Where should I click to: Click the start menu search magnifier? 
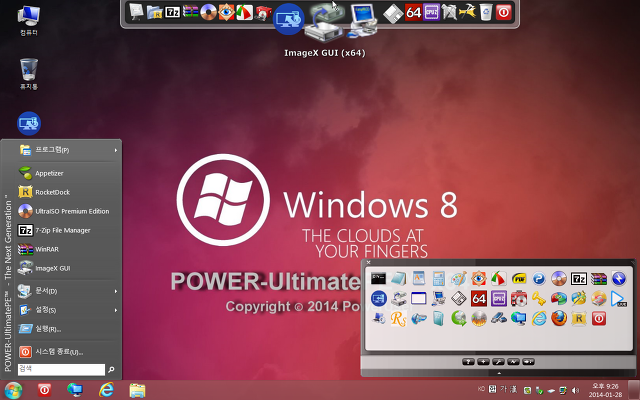pos(111,369)
